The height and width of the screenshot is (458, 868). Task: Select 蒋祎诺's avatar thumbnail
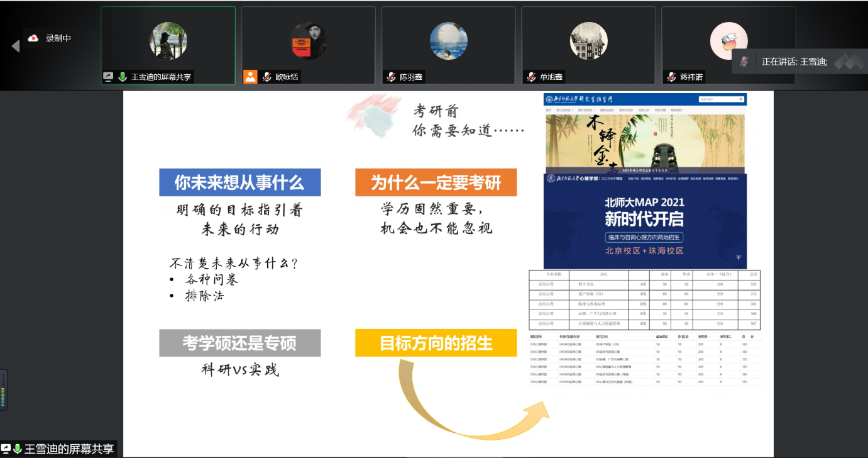pyautogui.click(x=728, y=41)
